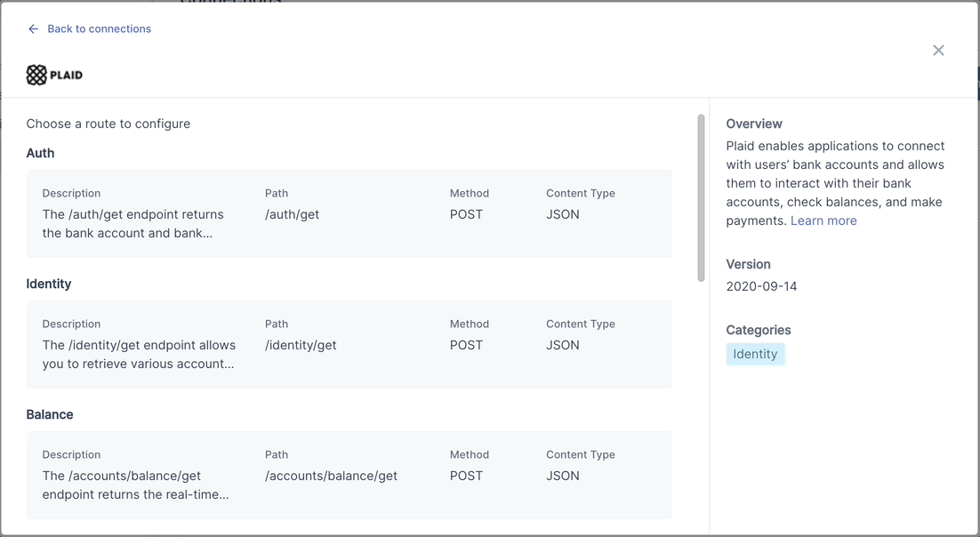Click the /auth/get path value
Viewport: 980px width, 537px height.
(292, 214)
